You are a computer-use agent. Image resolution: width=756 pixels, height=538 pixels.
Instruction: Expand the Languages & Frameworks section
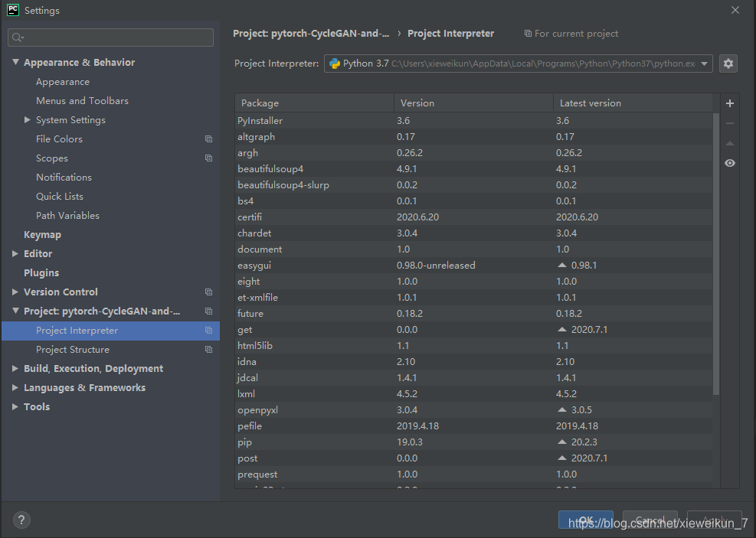click(15, 387)
